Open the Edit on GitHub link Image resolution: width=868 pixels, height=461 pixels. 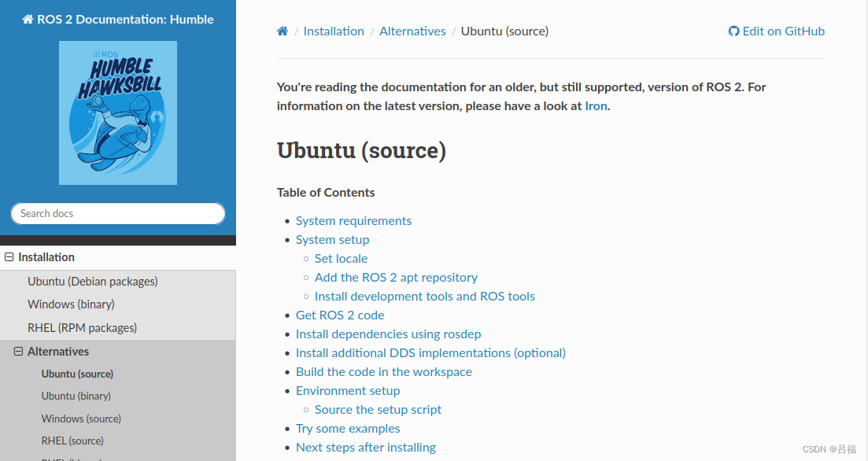(x=777, y=31)
